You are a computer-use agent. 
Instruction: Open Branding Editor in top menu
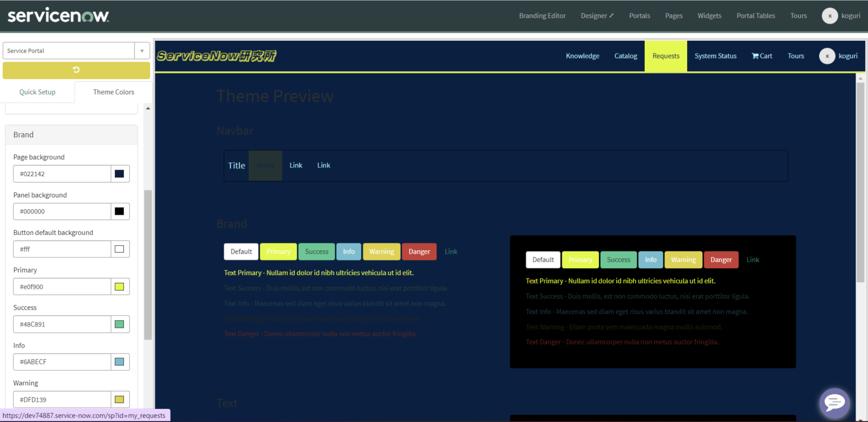(542, 16)
